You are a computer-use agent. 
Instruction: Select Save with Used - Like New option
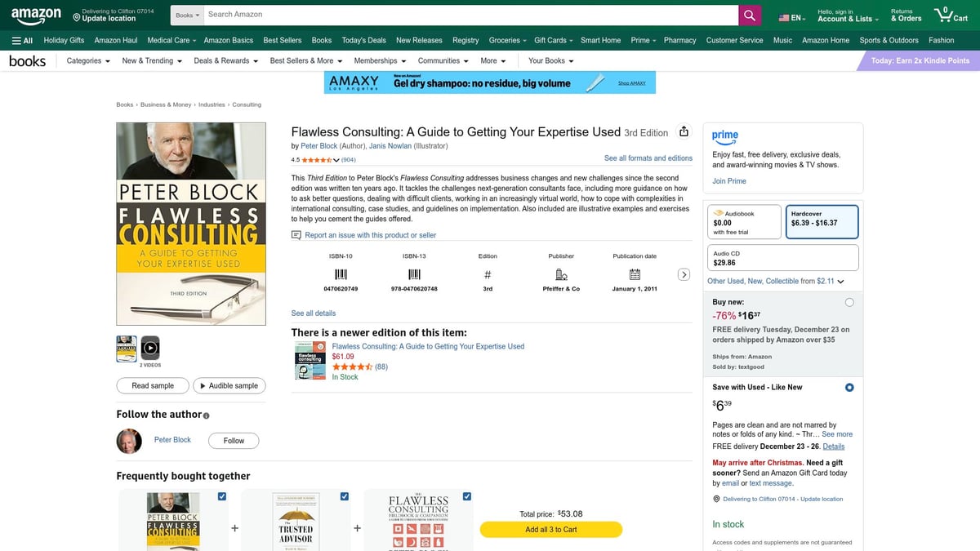point(849,387)
